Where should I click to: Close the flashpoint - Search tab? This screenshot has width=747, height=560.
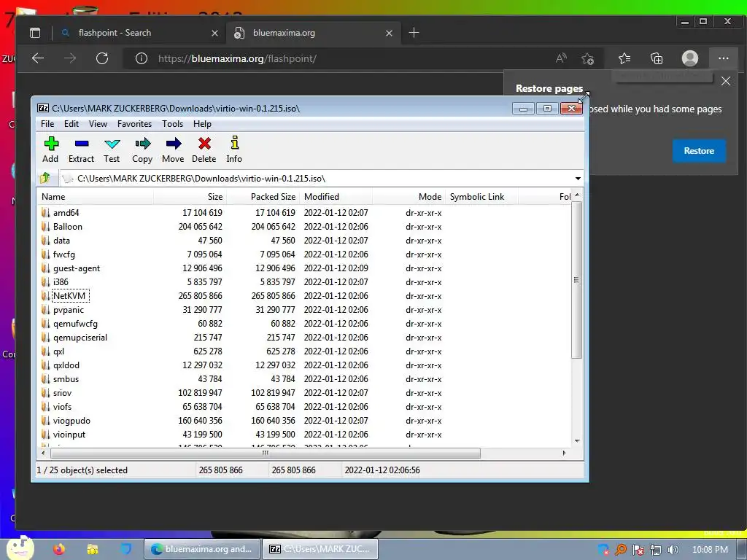click(x=214, y=33)
